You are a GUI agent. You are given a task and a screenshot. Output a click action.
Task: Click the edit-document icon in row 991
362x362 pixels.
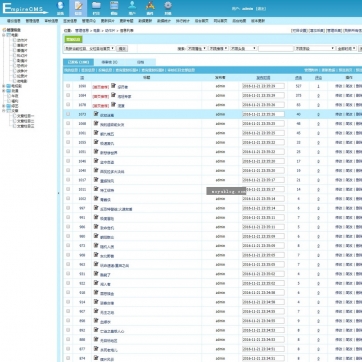click(96, 217)
